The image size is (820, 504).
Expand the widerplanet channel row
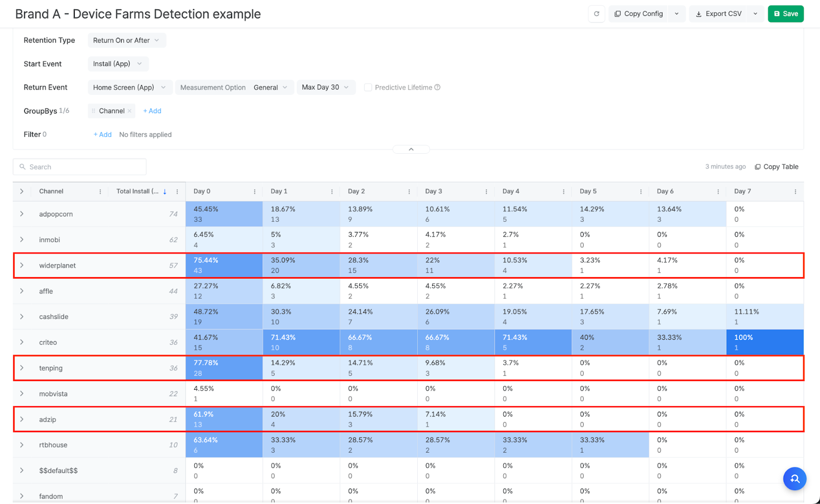click(22, 265)
